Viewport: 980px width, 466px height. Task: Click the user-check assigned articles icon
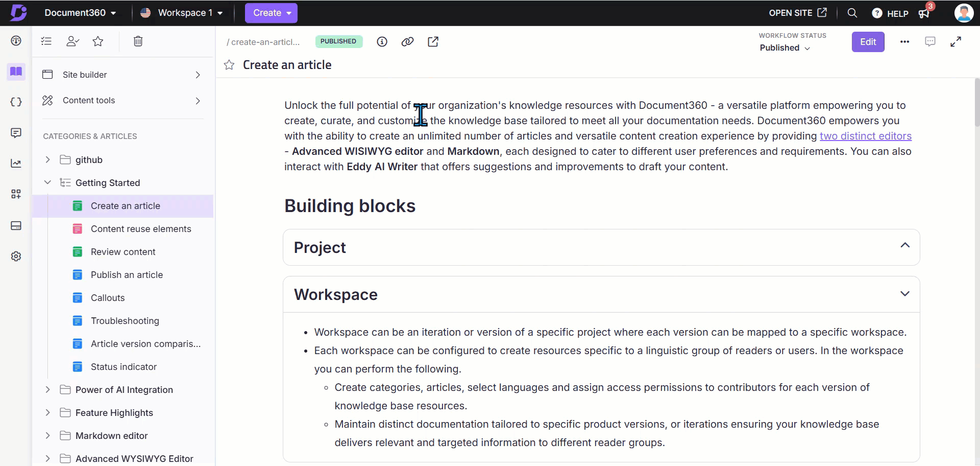pos(72,41)
